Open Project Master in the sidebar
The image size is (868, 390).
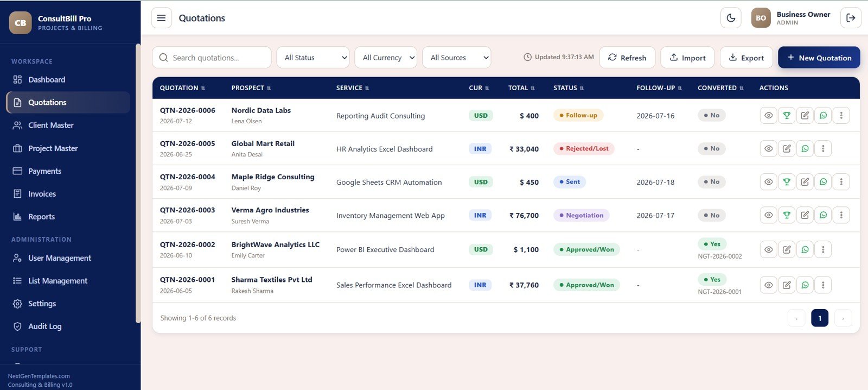[x=68, y=148]
